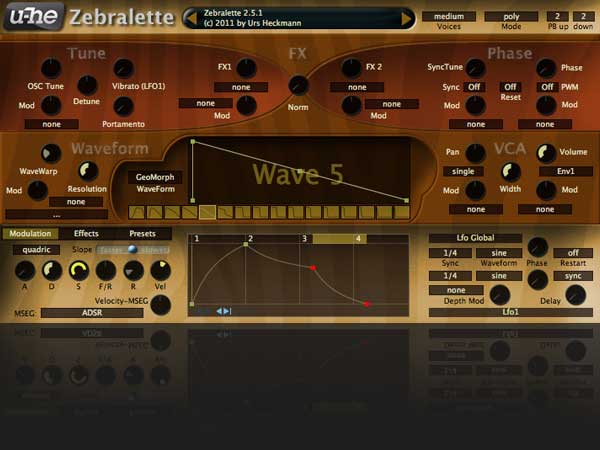This screenshot has width=600, height=450.
Task: Adjust the Resolution knob
Action: coord(88,171)
